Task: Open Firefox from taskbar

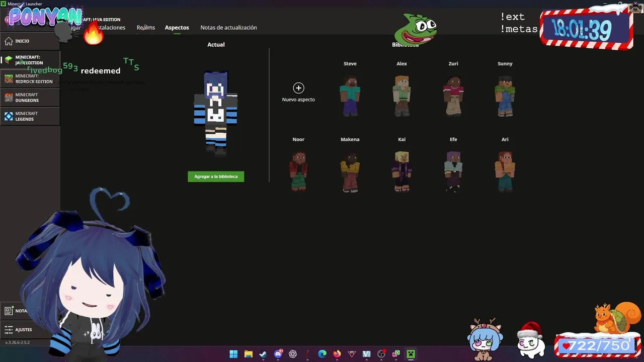Action: click(337, 354)
